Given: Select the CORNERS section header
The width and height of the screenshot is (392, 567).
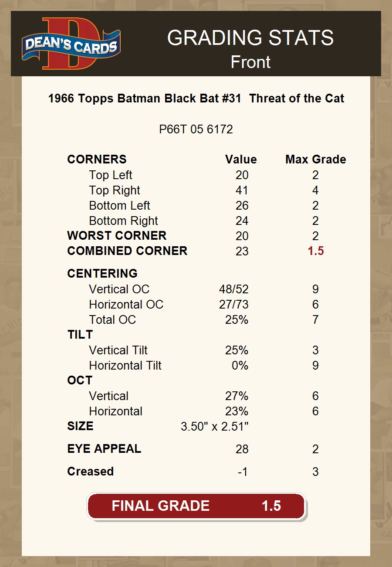Looking at the screenshot, I should (x=97, y=160).
